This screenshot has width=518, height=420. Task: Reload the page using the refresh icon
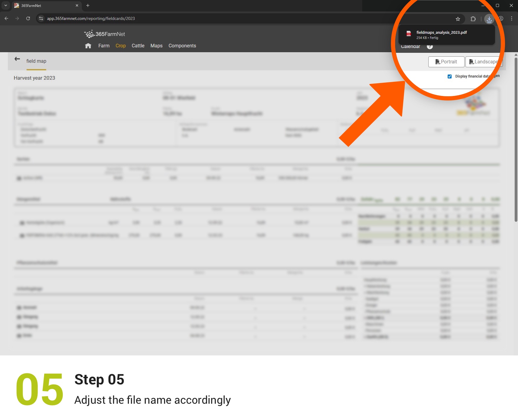(28, 18)
